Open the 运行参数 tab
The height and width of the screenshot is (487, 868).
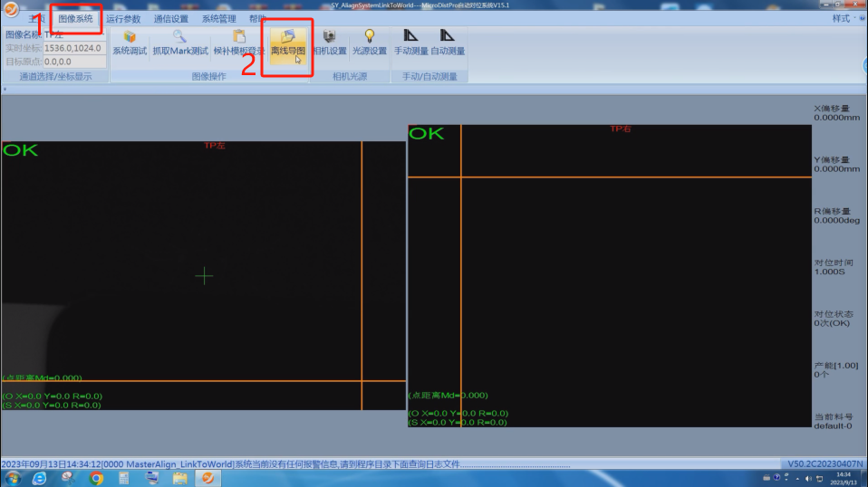point(123,18)
